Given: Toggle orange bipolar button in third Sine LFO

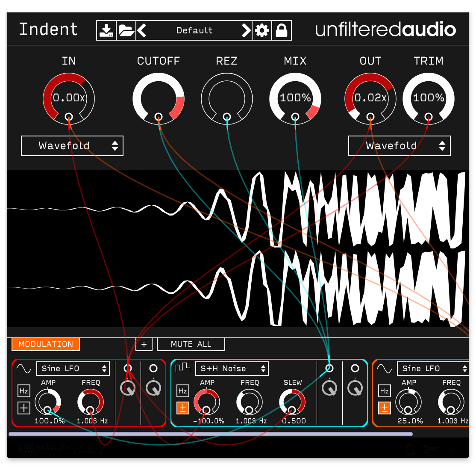Looking at the screenshot, I should pyautogui.click(x=384, y=408).
